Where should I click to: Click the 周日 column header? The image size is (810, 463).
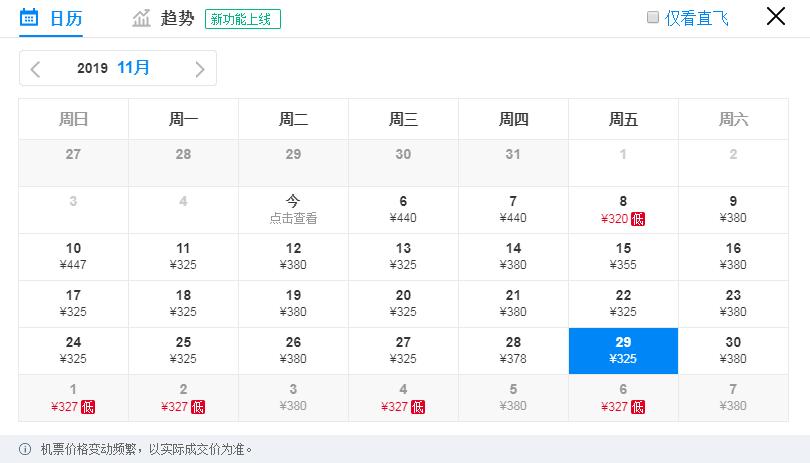73,119
